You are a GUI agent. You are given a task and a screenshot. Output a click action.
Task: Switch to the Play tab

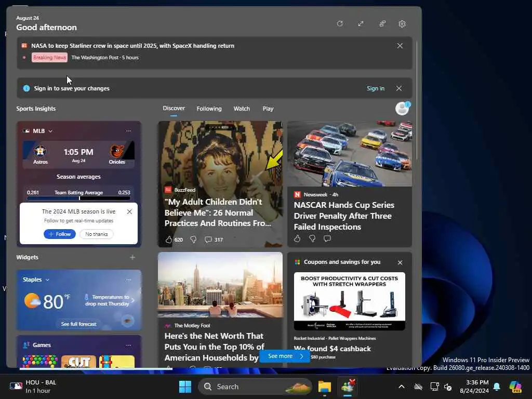[268, 109]
